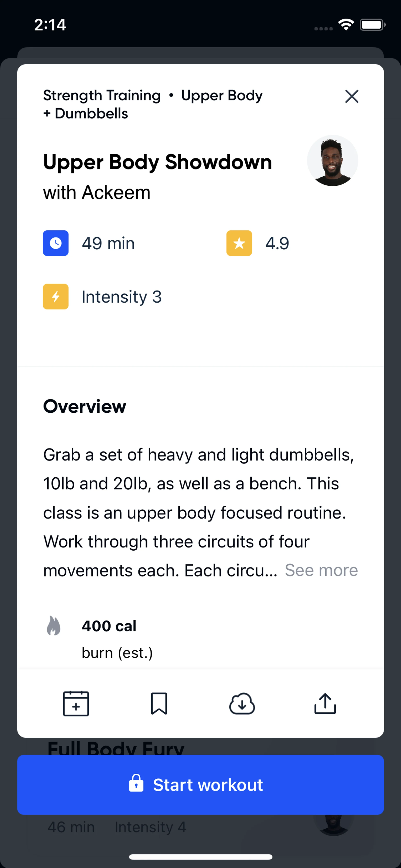Tap the blue clock duration icon
Viewport: 401px width, 868px height.
tap(56, 243)
